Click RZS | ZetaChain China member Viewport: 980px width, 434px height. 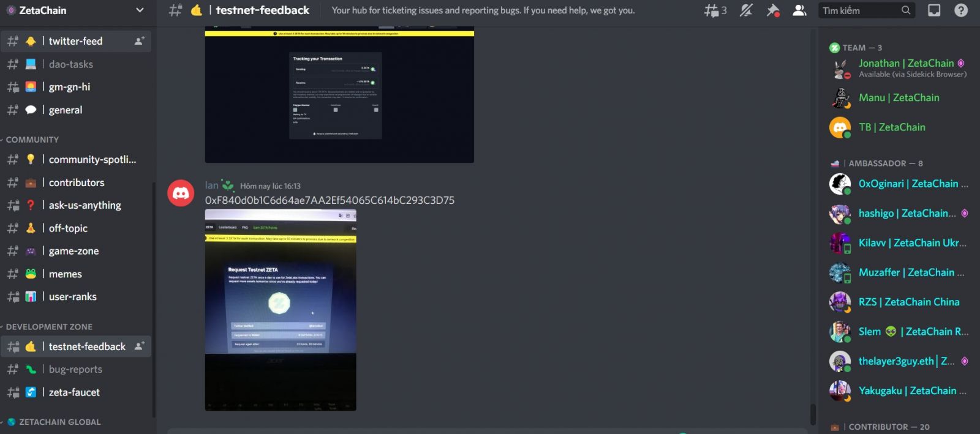899,302
